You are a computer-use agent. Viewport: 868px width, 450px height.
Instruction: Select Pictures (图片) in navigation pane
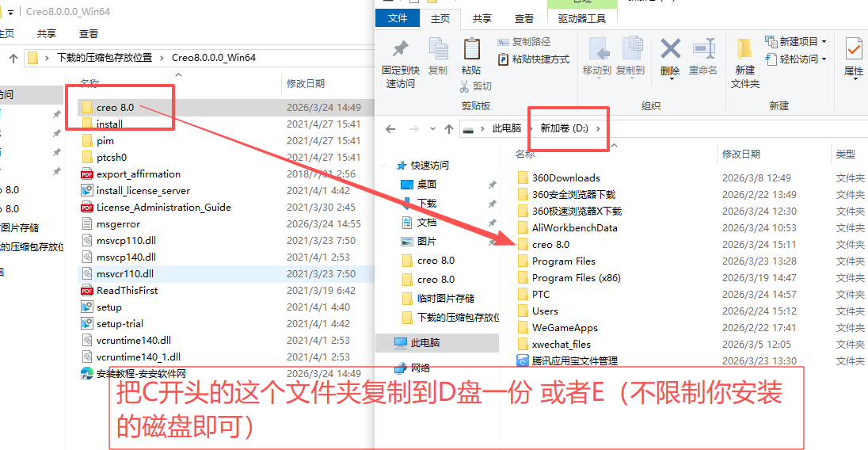point(427,242)
